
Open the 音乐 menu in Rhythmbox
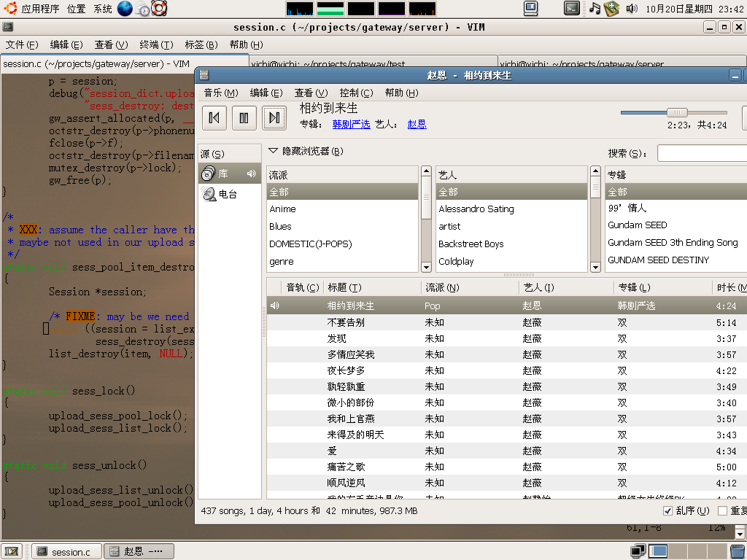tap(221, 93)
